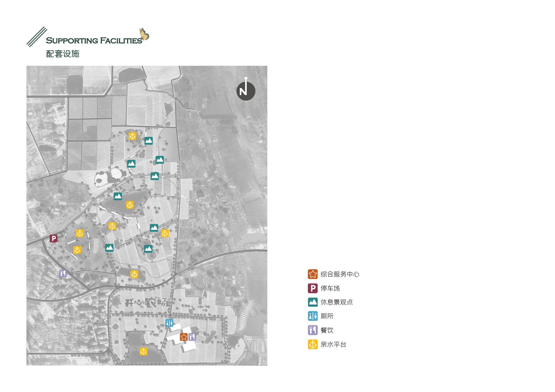Click the butterfly decoration near the title
Image resolution: width=555 pixels, height=392 pixels.
coord(144,34)
